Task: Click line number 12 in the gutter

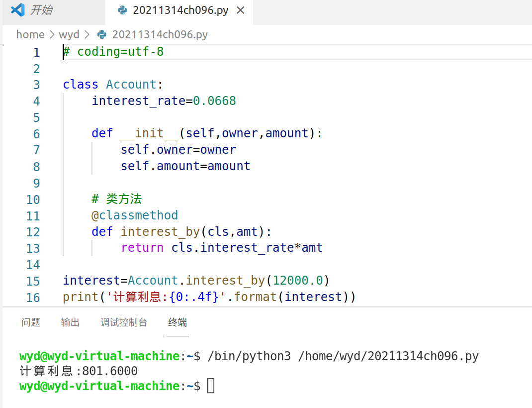Action: tap(33, 232)
